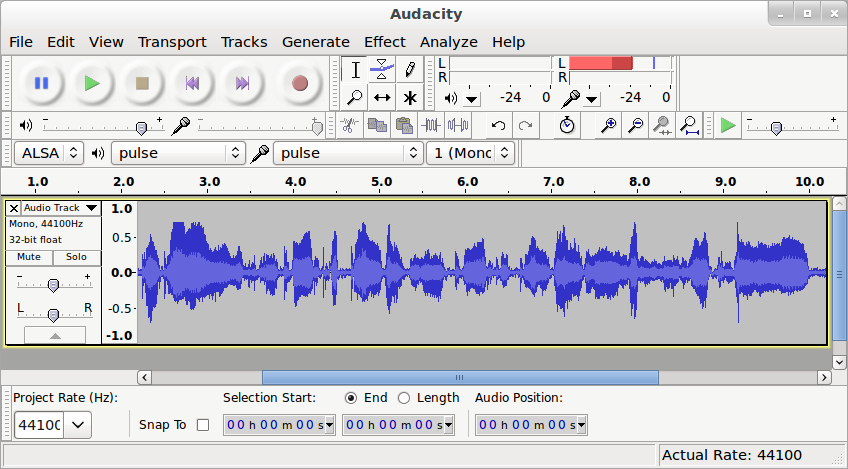This screenshot has height=469, width=848.
Task: Select the Envelope tool
Action: point(382,70)
